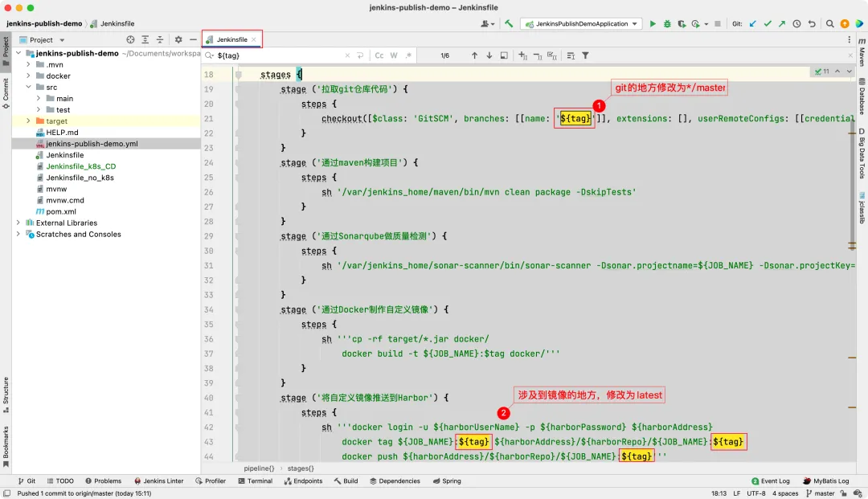Expand Scratches and Consoles node
The width and height of the screenshot is (868, 499).
pos(18,234)
